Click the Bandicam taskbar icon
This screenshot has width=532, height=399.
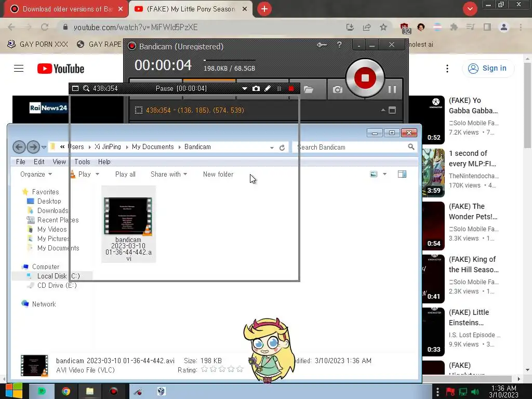[x=114, y=392]
